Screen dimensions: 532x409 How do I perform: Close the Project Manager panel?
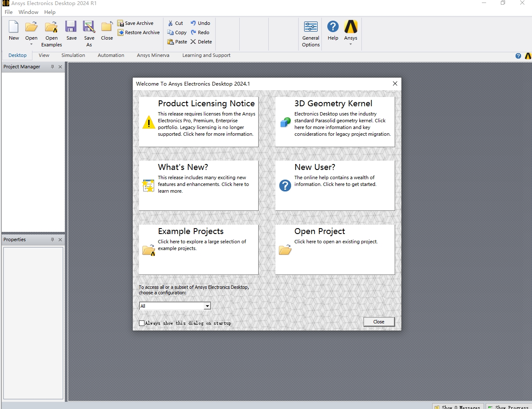60,67
